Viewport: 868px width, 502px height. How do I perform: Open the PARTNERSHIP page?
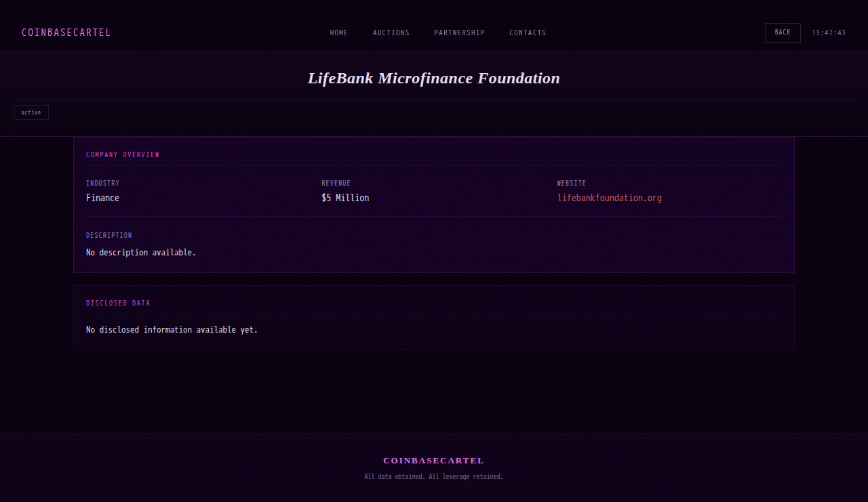460,33
